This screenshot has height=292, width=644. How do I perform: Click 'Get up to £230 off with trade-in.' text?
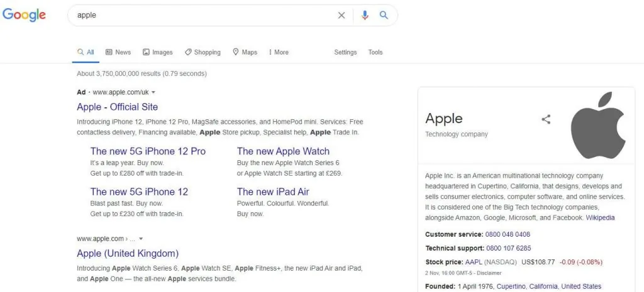[x=136, y=214]
